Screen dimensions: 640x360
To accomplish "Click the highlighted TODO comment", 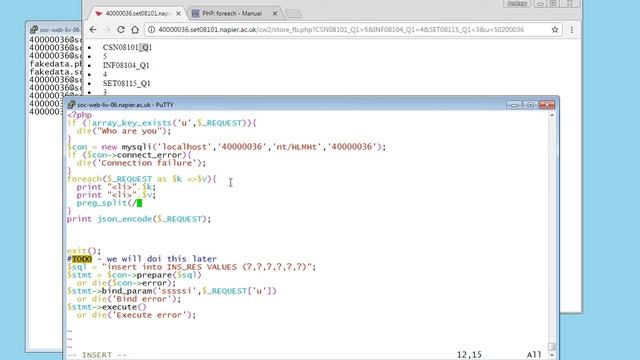I will [82, 259].
